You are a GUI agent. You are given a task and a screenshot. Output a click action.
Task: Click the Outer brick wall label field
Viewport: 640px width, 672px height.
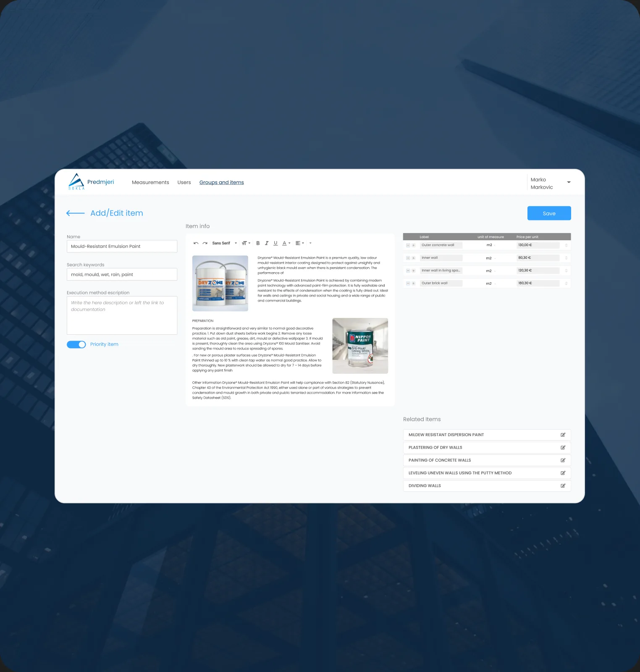click(x=441, y=283)
